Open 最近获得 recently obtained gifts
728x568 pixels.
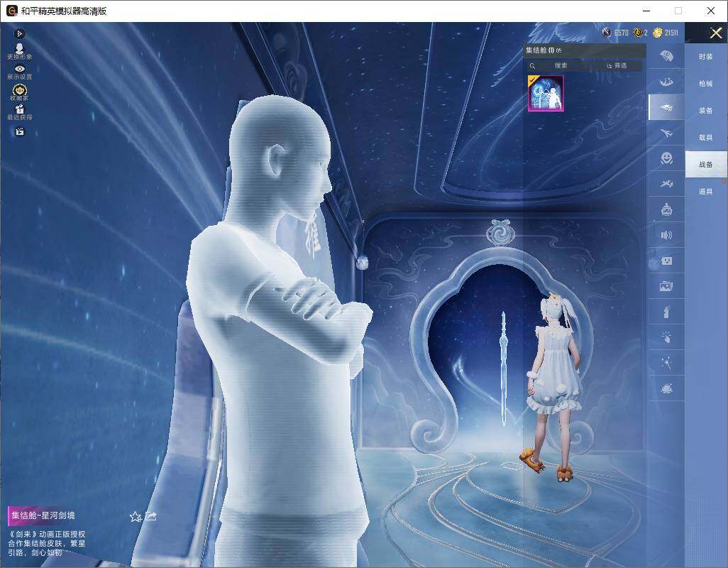pos(19,112)
